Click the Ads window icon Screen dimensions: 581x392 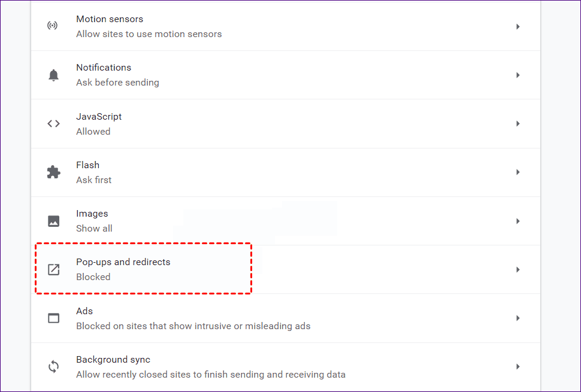(x=53, y=318)
